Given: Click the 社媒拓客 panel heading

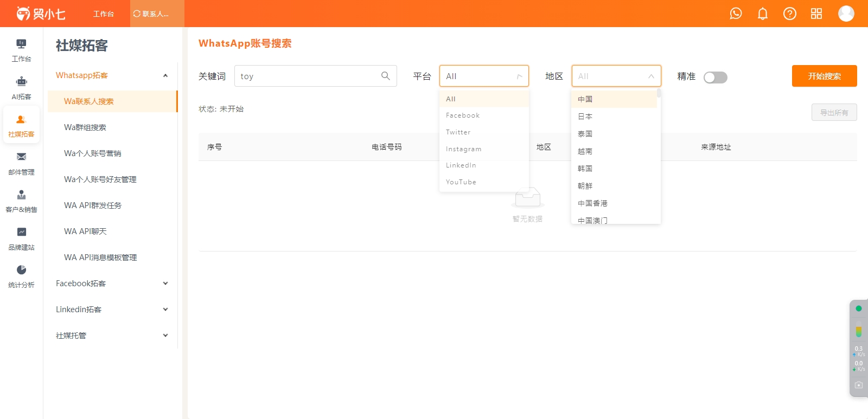Looking at the screenshot, I should point(82,46).
